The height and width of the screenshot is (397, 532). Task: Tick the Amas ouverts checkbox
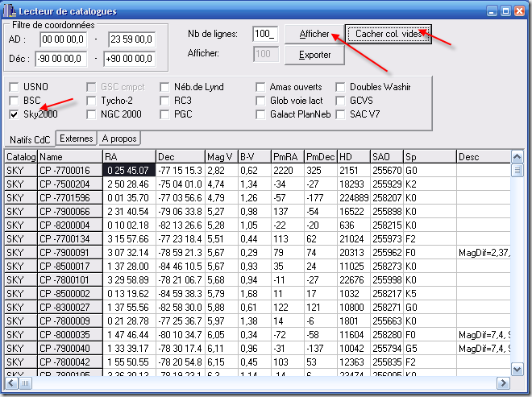pyautogui.click(x=260, y=87)
